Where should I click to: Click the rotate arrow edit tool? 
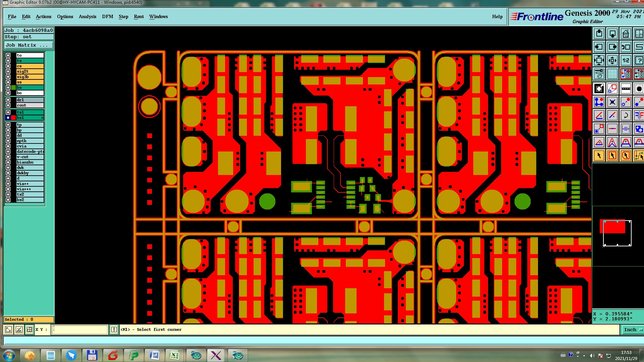point(626,116)
